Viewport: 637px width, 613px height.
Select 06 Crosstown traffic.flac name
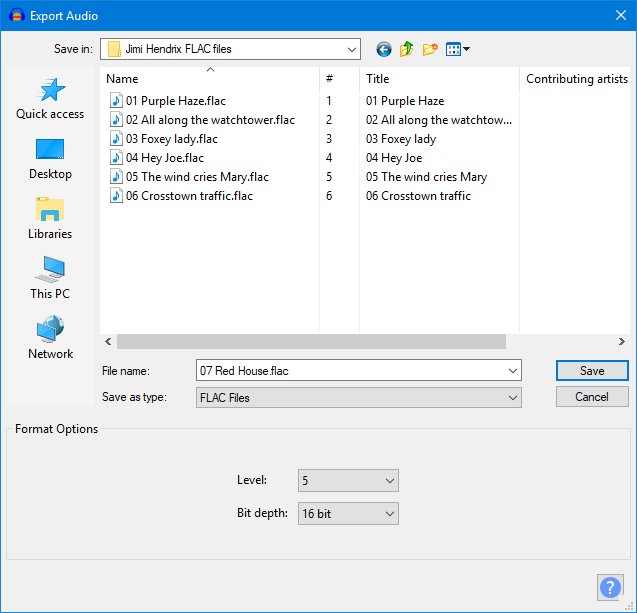point(189,196)
